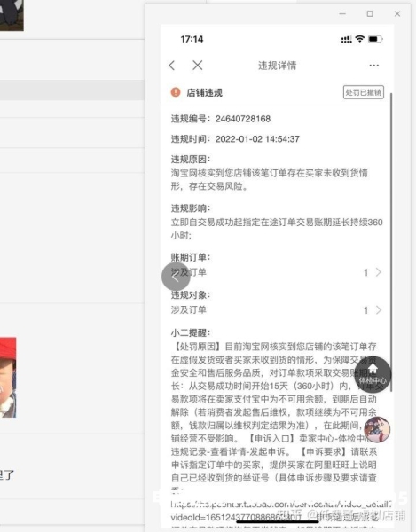Click the cellular signal icon
This screenshot has width=416, height=532.
click(x=347, y=40)
